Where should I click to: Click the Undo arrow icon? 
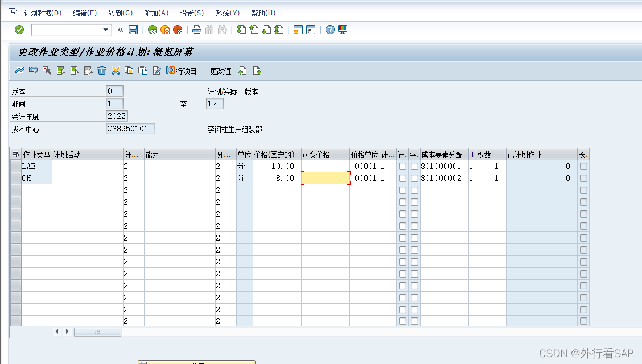coord(33,71)
